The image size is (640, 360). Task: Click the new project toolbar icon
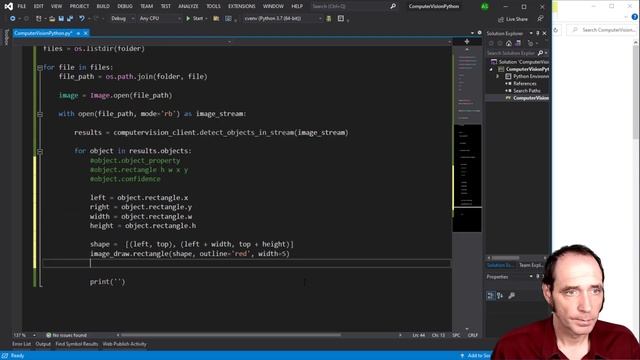point(38,18)
